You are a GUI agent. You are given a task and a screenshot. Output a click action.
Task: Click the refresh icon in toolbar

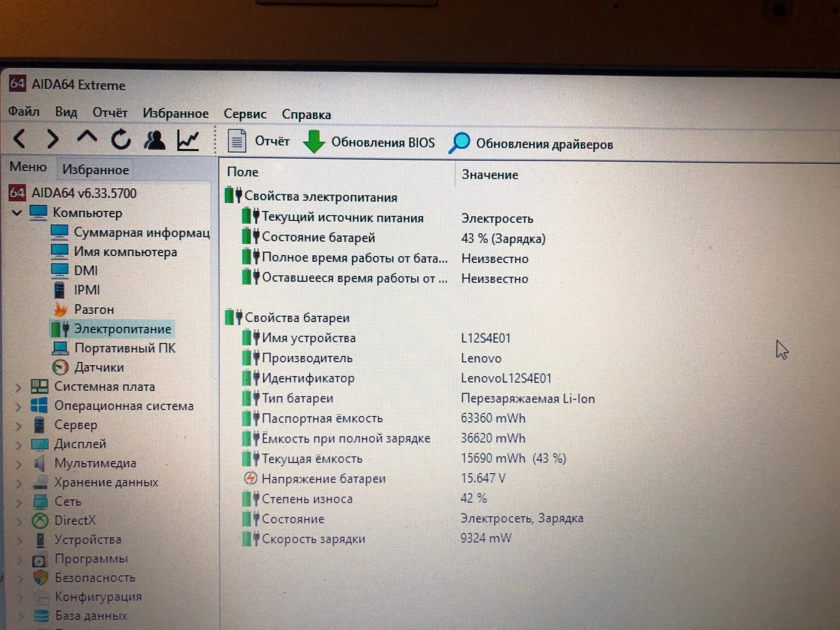point(121,139)
